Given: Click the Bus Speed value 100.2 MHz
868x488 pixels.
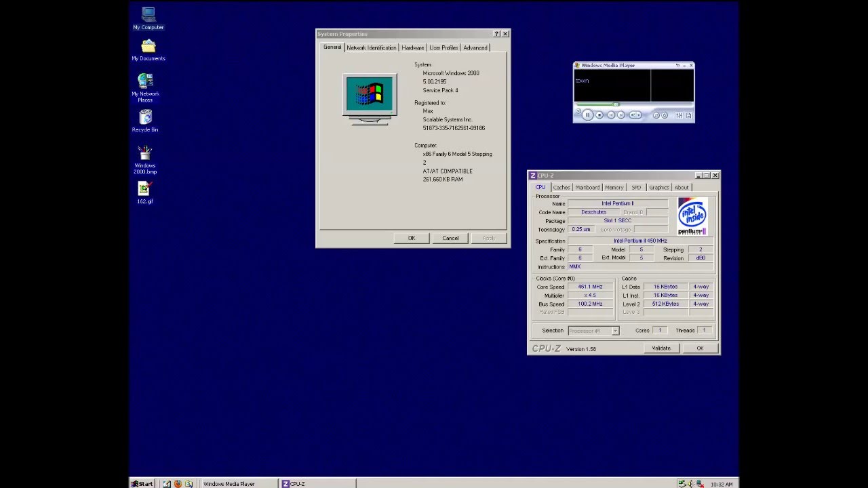Looking at the screenshot, I should tap(590, 304).
